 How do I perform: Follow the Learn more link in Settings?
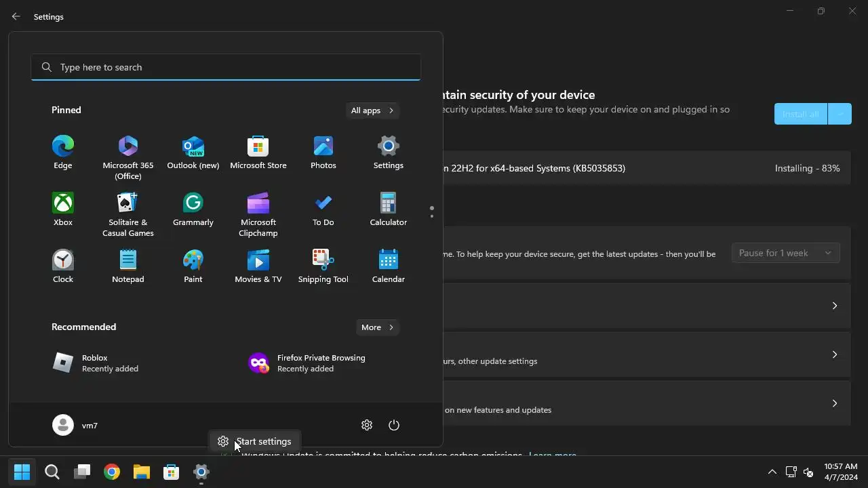pyautogui.click(x=552, y=455)
